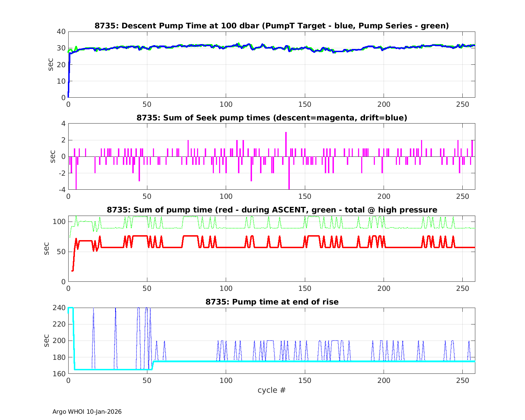The height and width of the screenshot is (420, 525).
Task: Click the Pump time at end of rise title
Action: (272, 302)
